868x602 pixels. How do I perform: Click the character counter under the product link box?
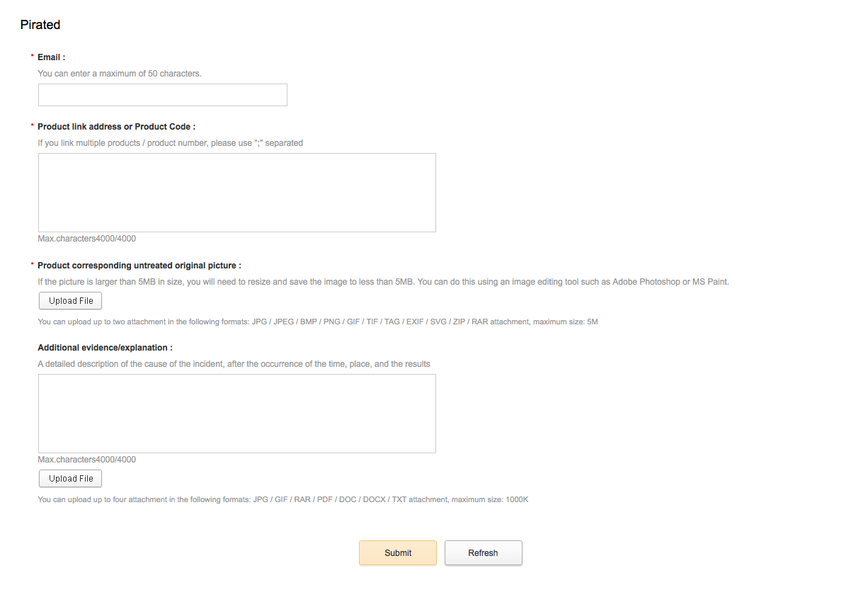coord(87,239)
